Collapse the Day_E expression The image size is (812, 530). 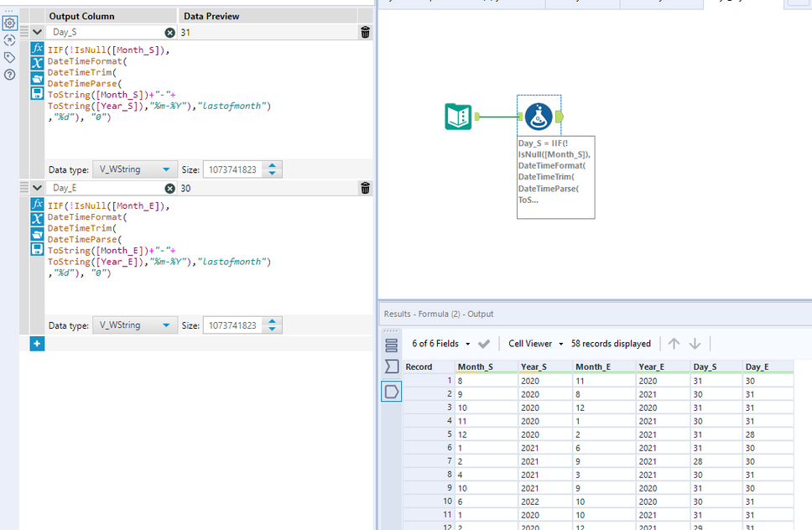click(x=37, y=189)
